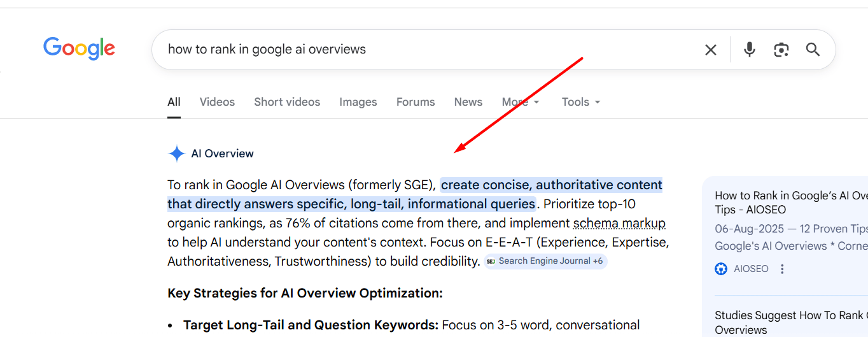Click the AIOSEO site favicon
The image size is (868, 337).
click(721, 269)
